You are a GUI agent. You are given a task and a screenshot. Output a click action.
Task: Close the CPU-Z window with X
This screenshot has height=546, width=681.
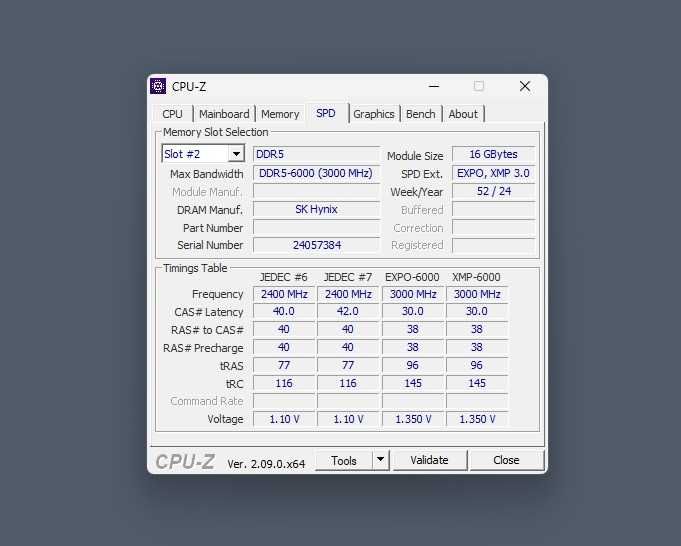(525, 86)
